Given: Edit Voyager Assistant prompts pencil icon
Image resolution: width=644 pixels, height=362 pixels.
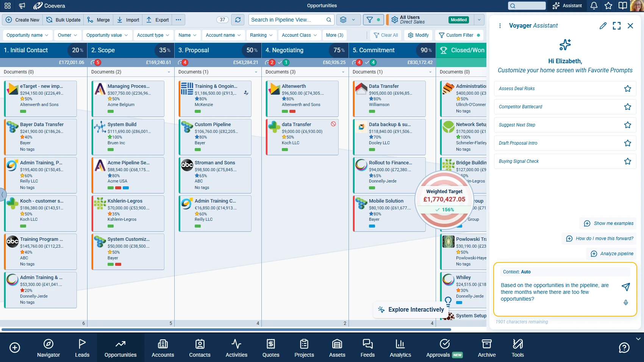Looking at the screenshot, I should click(603, 26).
